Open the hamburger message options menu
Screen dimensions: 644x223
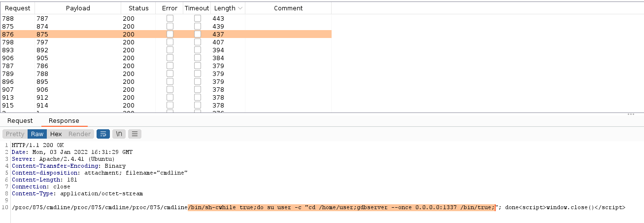(135, 134)
